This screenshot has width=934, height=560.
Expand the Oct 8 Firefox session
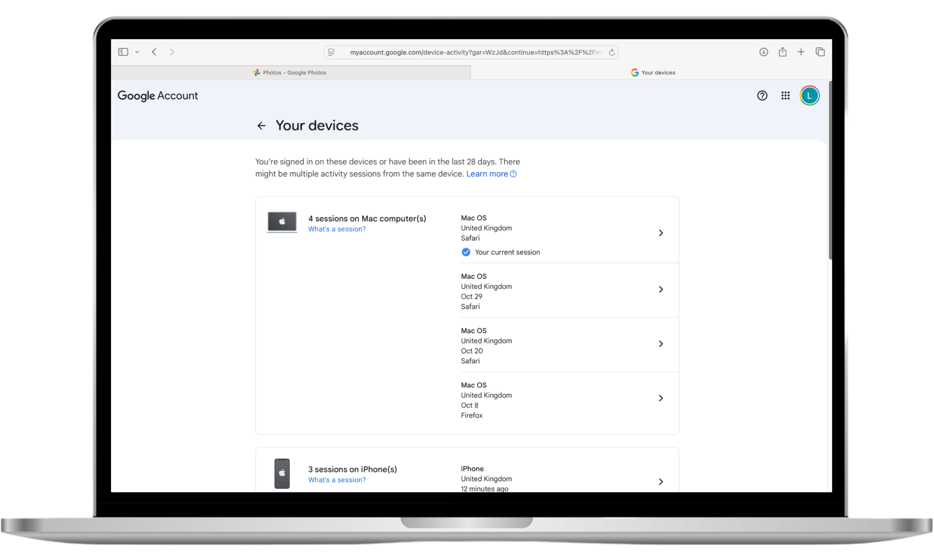pyautogui.click(x=661, y=398)
